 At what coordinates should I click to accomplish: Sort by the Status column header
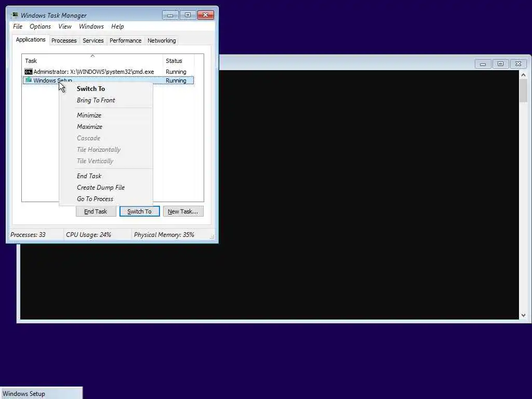179,60
